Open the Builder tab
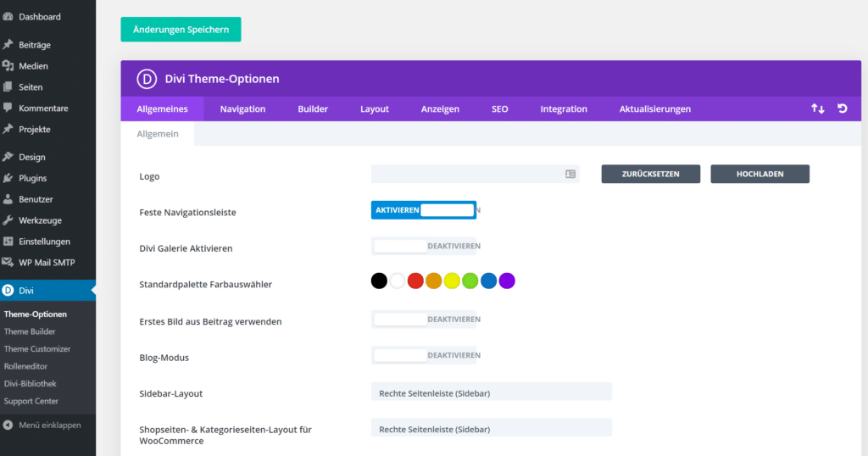The width and height of the screenshot is (868, 456). pyautogui.click(x=313, y=109)
